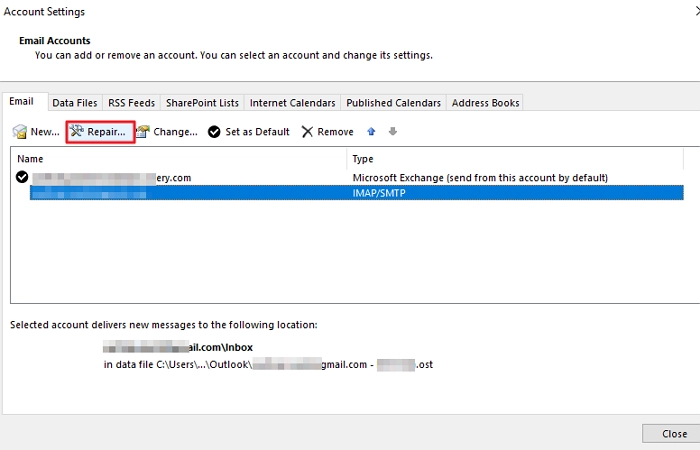Move account down with gray arrow

[x=392, y=131]
